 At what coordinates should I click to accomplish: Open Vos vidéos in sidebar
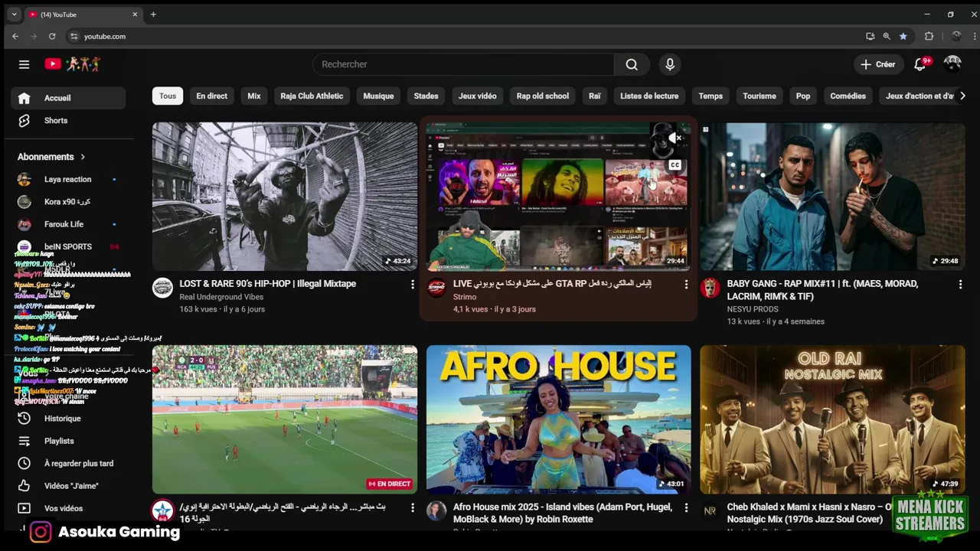68,508
